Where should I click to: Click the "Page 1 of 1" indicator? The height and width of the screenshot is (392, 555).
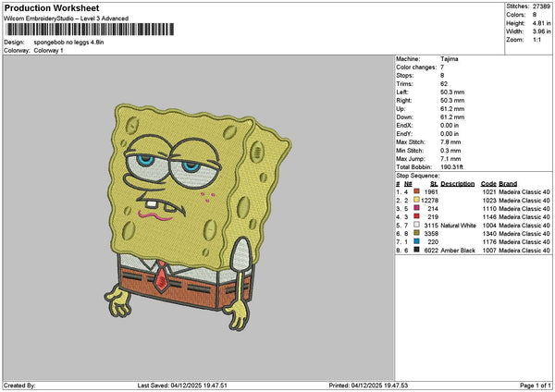click(536, 386)
